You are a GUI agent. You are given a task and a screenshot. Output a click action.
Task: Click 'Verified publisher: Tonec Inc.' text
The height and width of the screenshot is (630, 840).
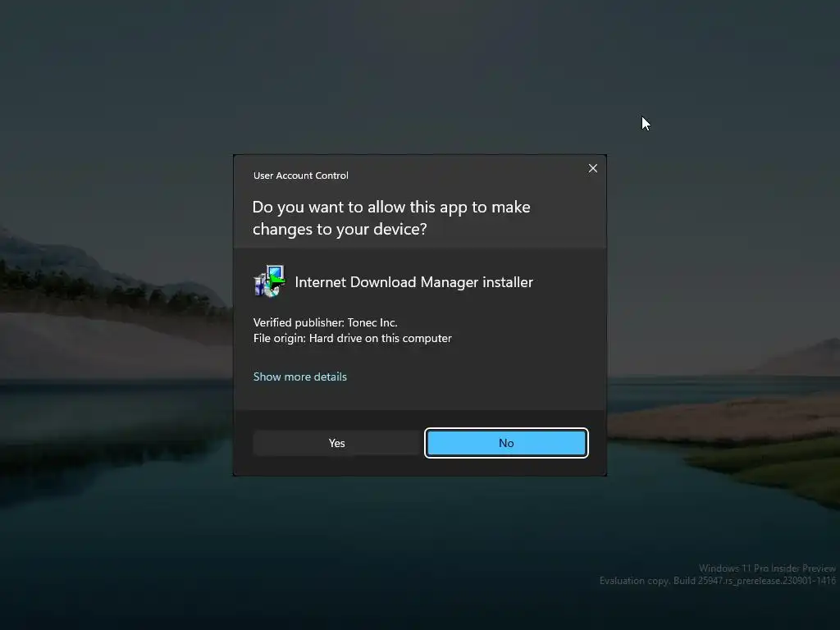point(325,322)
